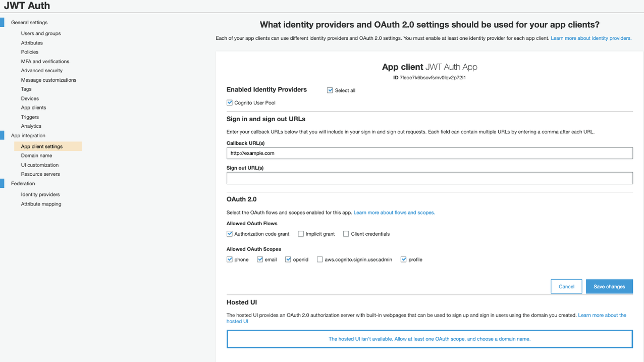This screenshot has width=644, height=362.
Task: Click inside the Sign out URL field
Action: click(429, 178)
